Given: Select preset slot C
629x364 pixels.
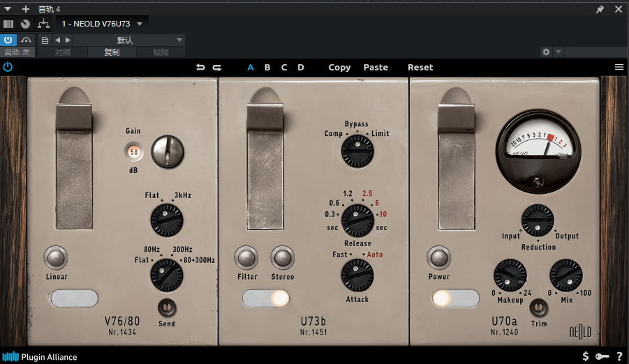Looking at the screenshot, I should (x=284, y=68).
